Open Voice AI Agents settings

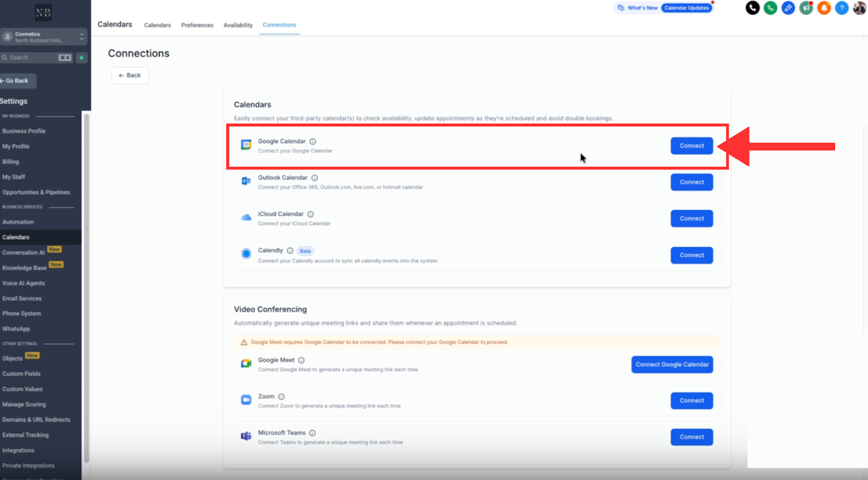point(23,283)
